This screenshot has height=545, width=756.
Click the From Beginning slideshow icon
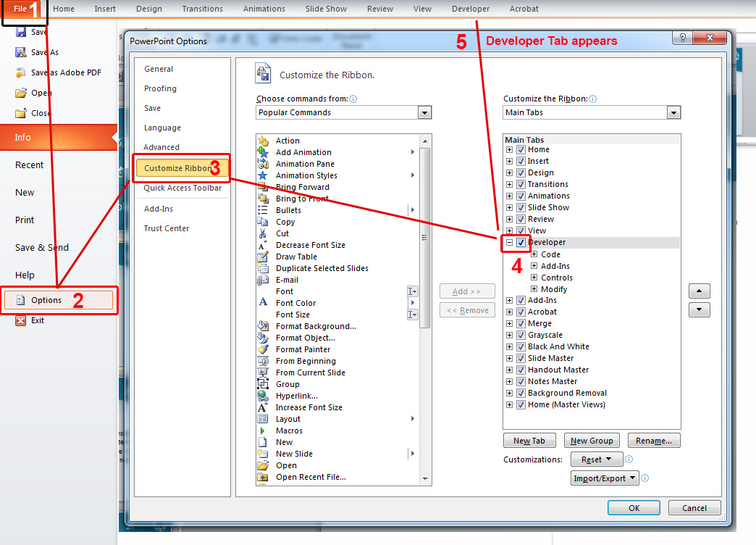[x=263, y=361]
